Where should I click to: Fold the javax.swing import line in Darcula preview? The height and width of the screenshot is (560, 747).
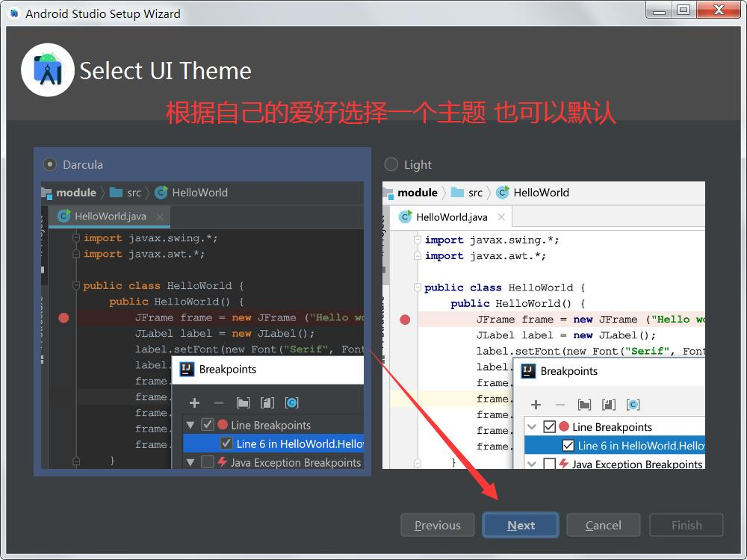click(x=75, y=237)
